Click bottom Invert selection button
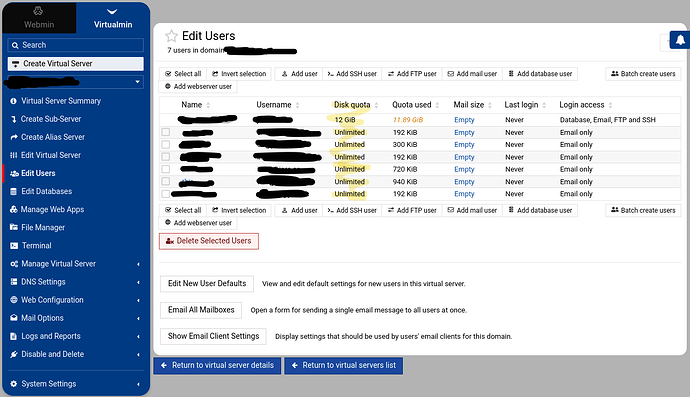Screen dimensions: 690x397 (239, 210)
